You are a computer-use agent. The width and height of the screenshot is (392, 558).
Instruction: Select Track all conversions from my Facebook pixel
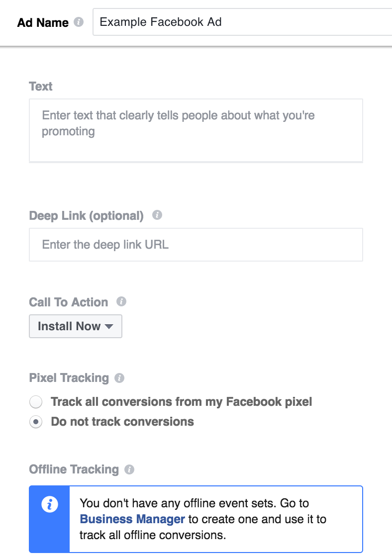pyautogui.click(x=36, y=402)
